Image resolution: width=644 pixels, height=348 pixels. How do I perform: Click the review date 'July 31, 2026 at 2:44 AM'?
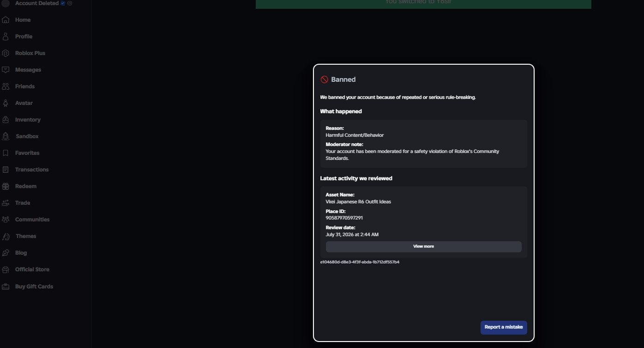coord(352,235)
